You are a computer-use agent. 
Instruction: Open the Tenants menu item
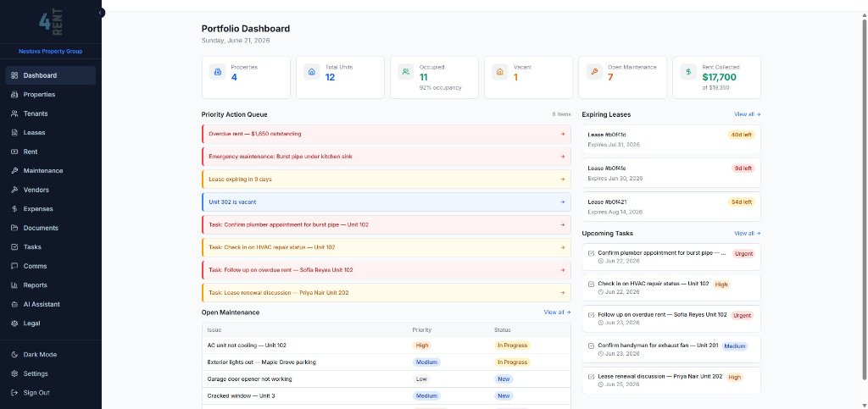click(50, 113)
